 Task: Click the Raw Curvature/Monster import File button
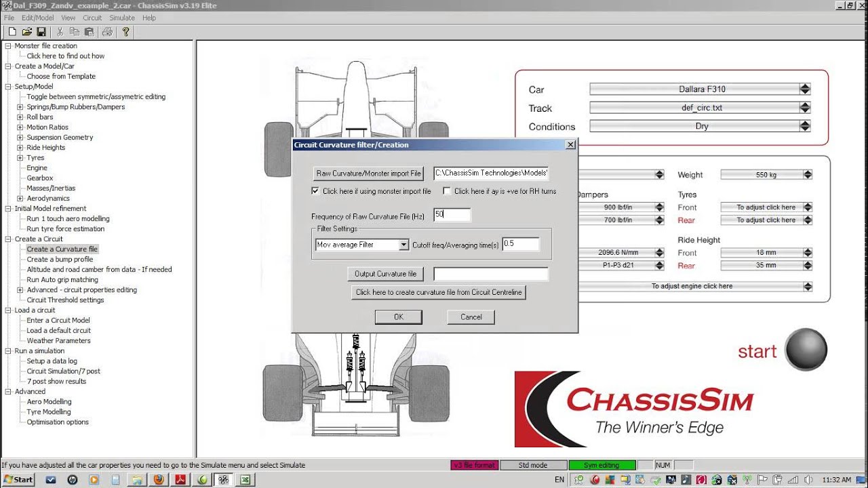[368, 174]
